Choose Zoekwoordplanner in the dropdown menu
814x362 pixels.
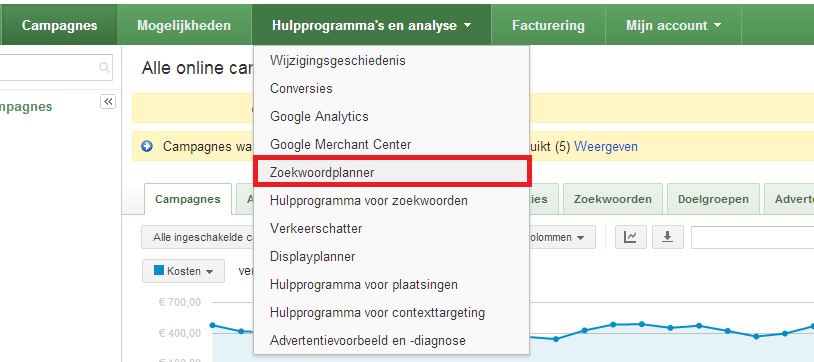click(x=392, y=172)
